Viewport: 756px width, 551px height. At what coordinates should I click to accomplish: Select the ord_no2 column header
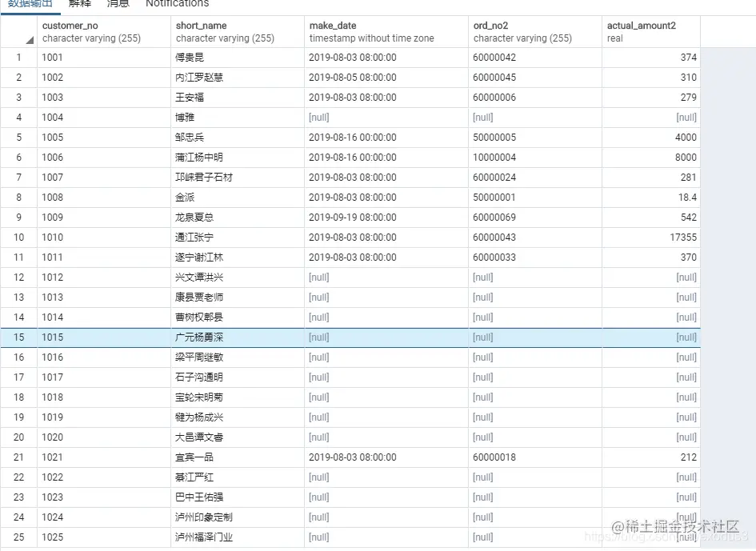coord(535,32)
